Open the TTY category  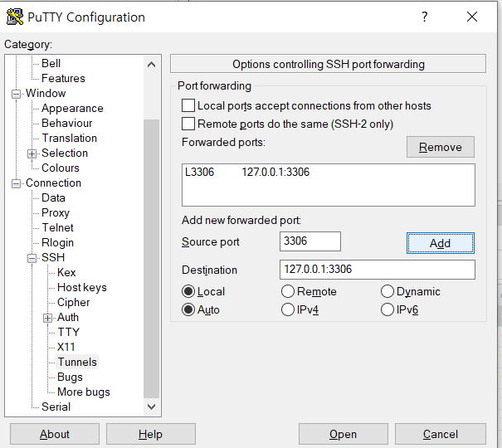[69, 332]
